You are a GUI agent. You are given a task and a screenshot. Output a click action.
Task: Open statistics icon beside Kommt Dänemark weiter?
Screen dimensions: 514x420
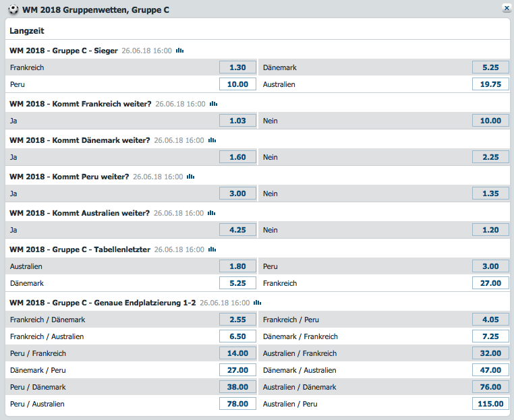tap(212, 140)
